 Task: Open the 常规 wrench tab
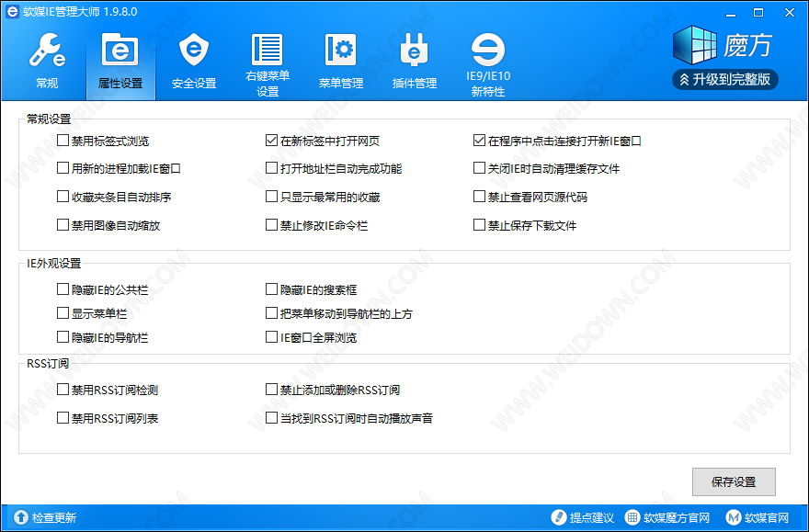click(x=47, y=61)
